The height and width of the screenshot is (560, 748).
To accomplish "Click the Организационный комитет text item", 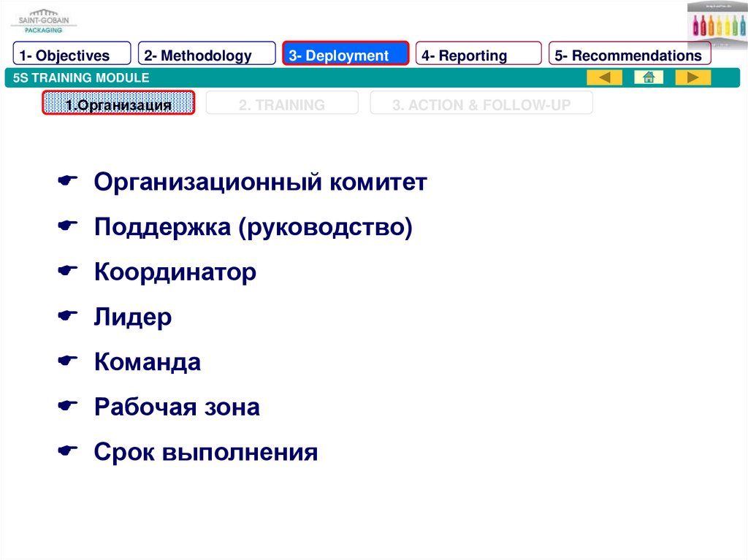I will 260,183.
